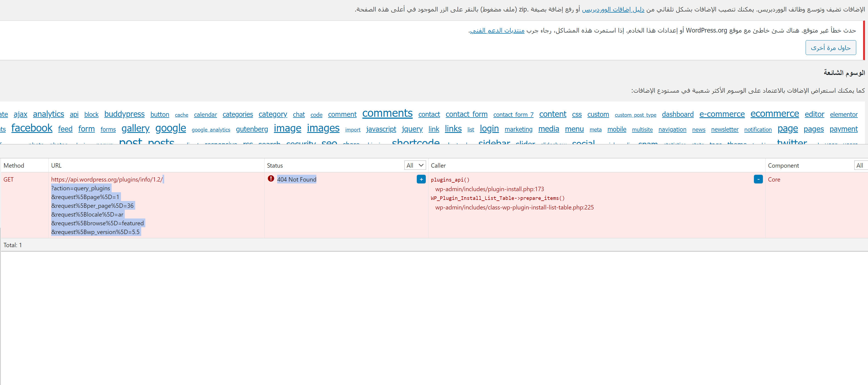Click the red 404 error status icon

click(x=271, y=179)
